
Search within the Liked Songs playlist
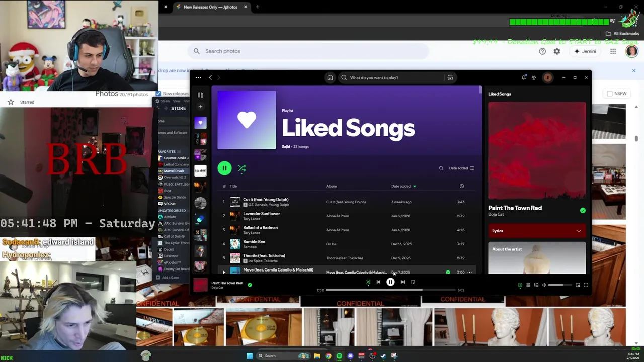click(441, 168)
